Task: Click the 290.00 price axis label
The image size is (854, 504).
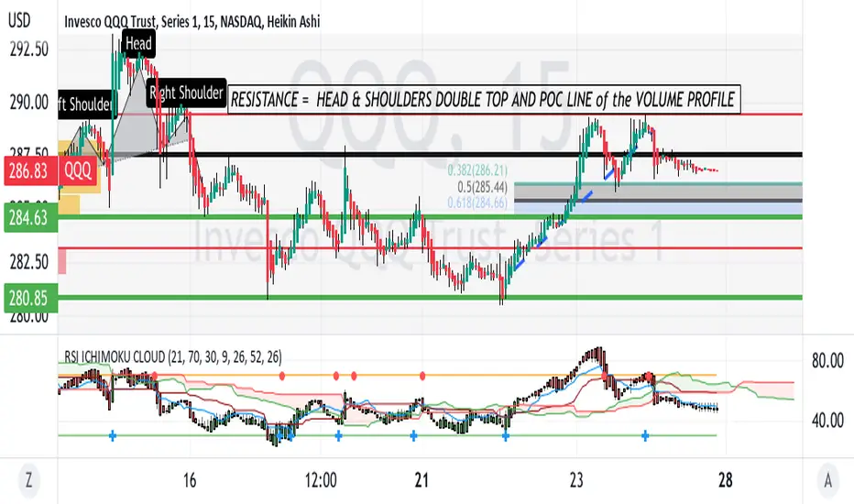Action: click(x=29, y=102)
